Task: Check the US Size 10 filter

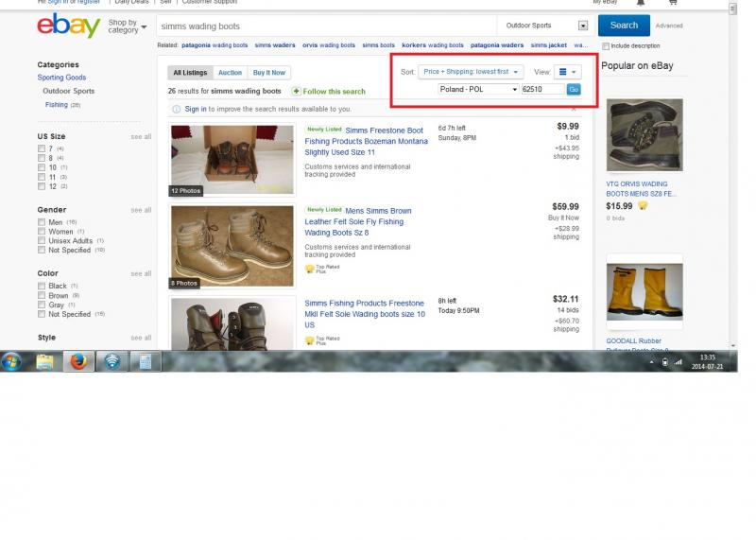Action: tap(42, 167)
